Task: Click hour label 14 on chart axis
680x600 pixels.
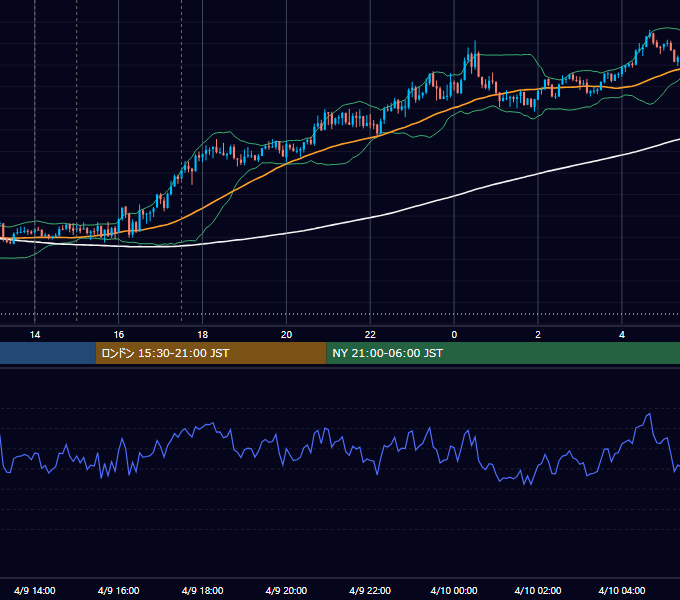Action: (35, 335)
